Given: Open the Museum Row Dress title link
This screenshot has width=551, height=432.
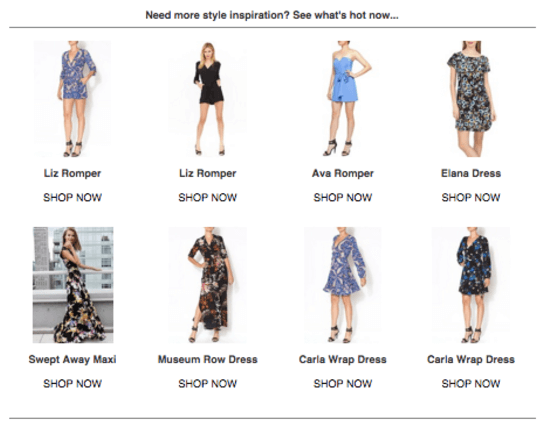Looking at the screenshot, I should [208, 360].
